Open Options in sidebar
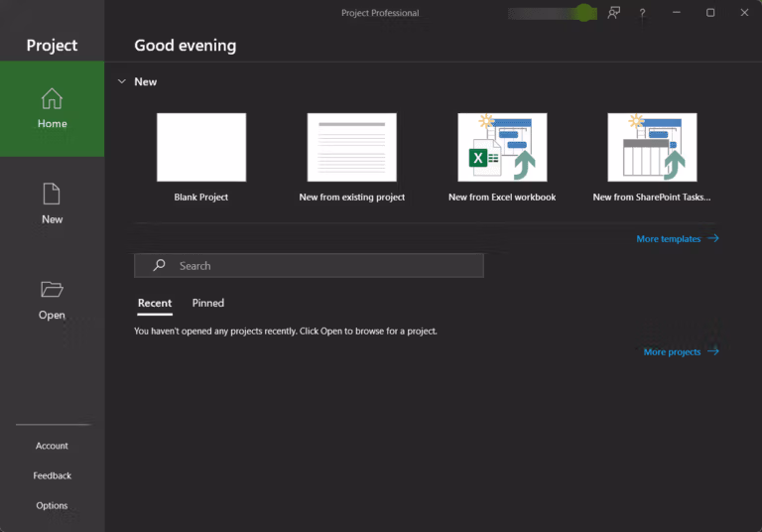 52,505
